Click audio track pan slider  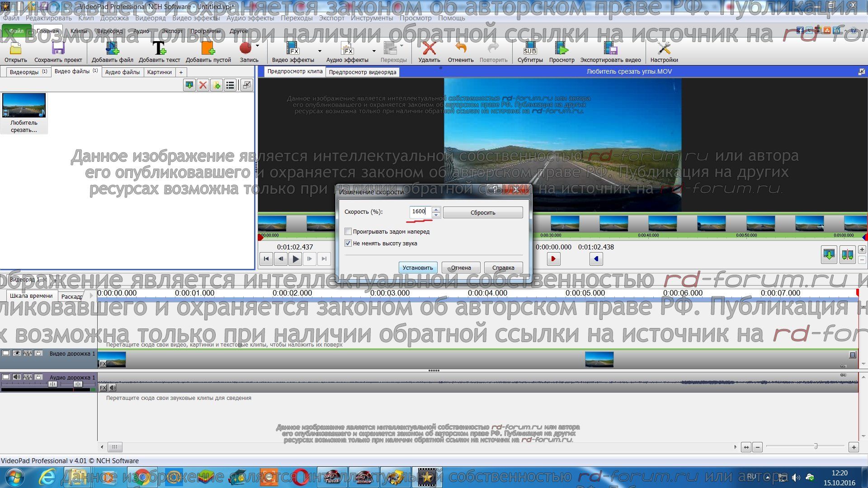pos(78,384)
